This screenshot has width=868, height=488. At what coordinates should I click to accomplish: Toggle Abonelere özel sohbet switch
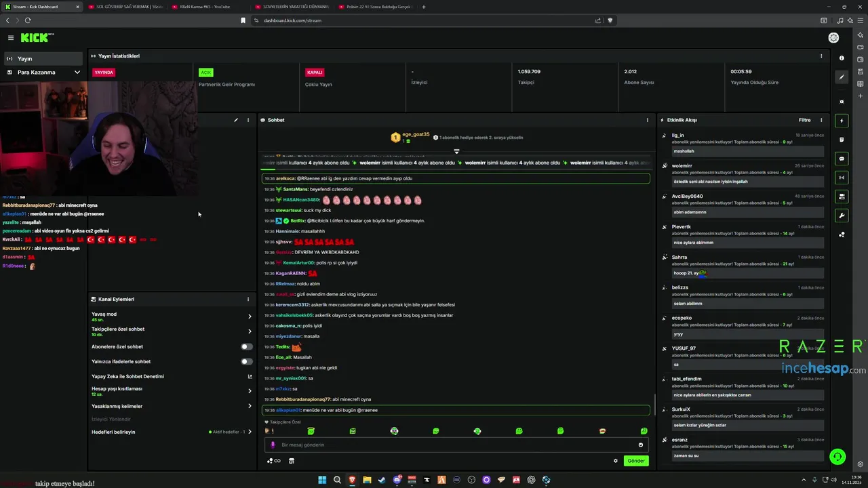247,346
